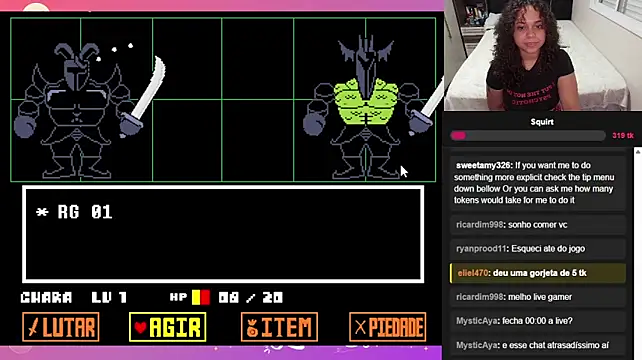Click MysticAya on the 'fecha 00:00' message

(x=477, y=321)
